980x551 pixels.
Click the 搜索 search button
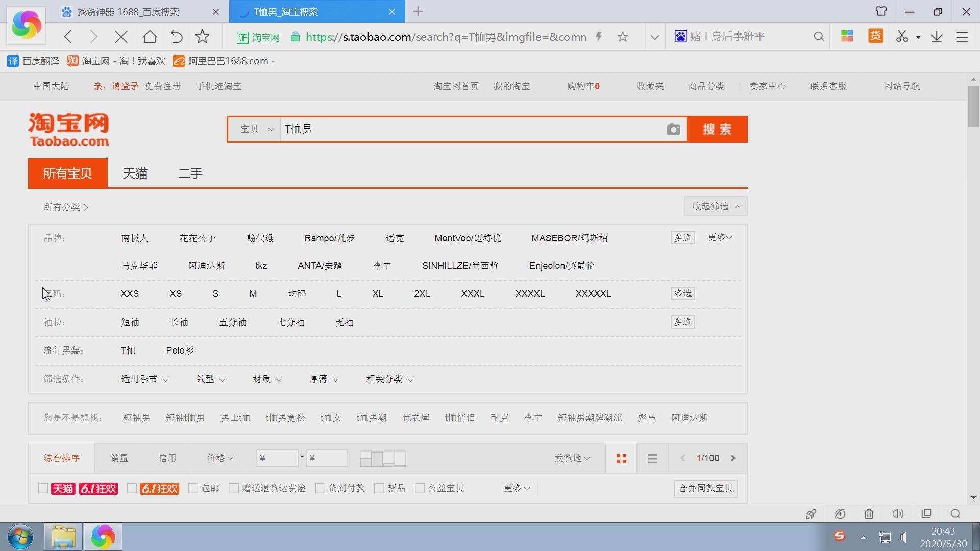click(x=717, y=129)
